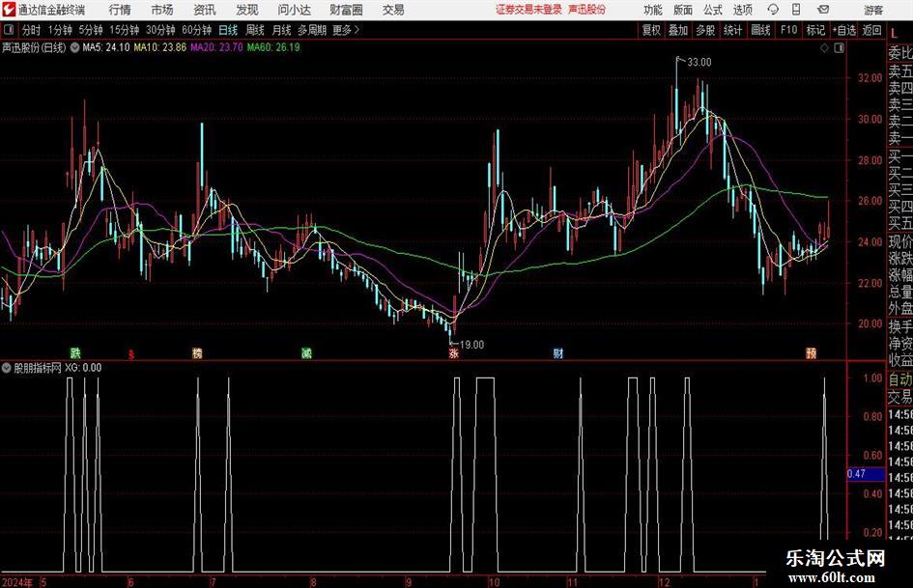Click the 标记 mark button
The image size is (913, 588).
815,30
